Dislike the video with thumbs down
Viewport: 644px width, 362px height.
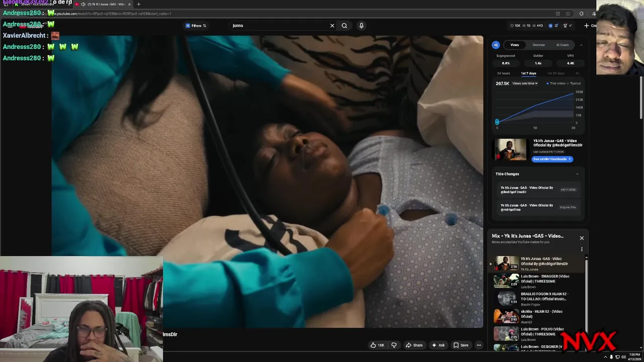(394, 345)
